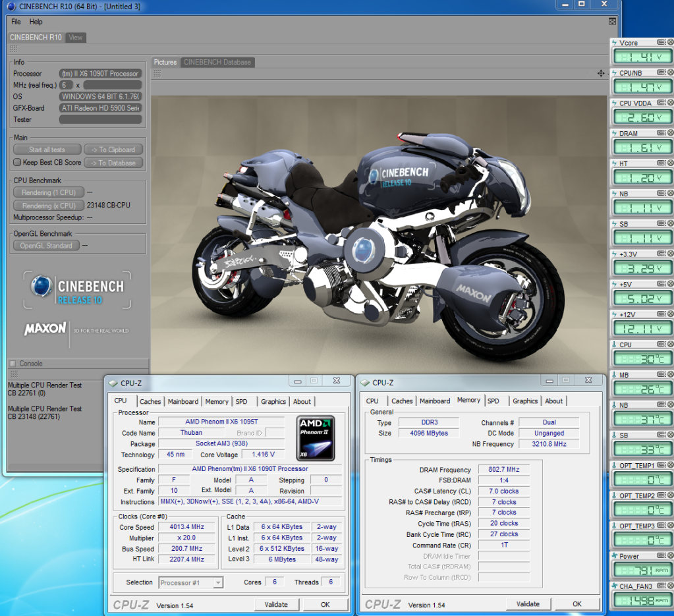Viewport: 674px width, 616px height.
Task: Click the move arrows icon in Pictures panel
Action: tap(601, 74)
